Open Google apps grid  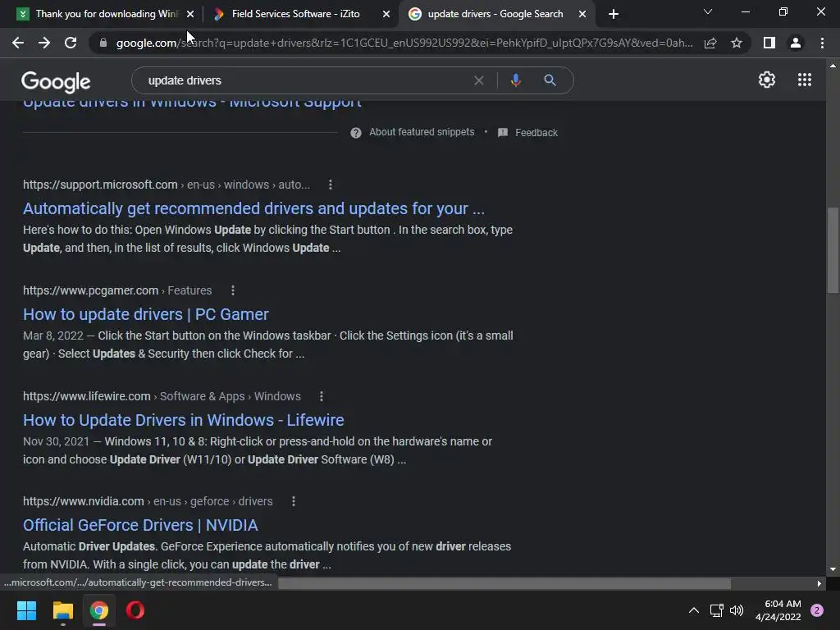coord(805,80)
